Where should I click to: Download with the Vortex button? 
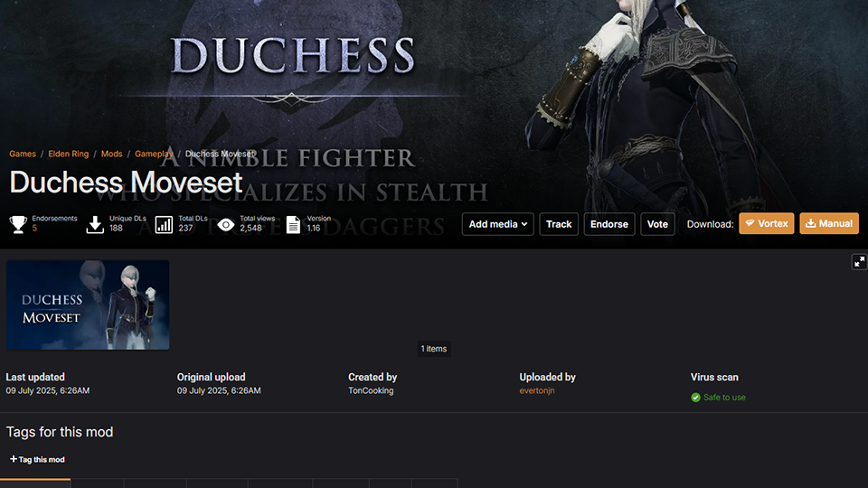tap(766, 223)
